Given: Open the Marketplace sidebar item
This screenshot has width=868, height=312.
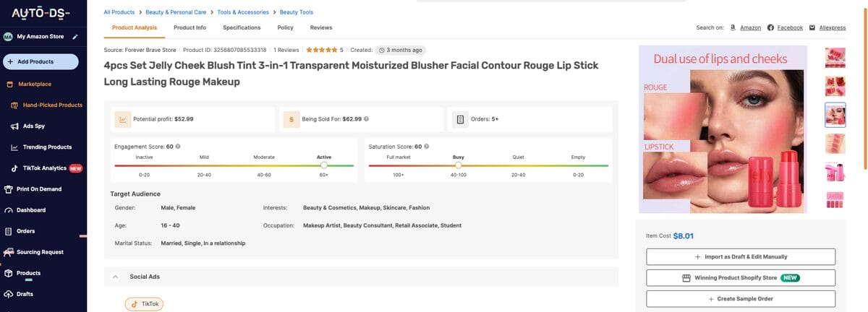Looking at the screenshot, I should pos(35,84).
